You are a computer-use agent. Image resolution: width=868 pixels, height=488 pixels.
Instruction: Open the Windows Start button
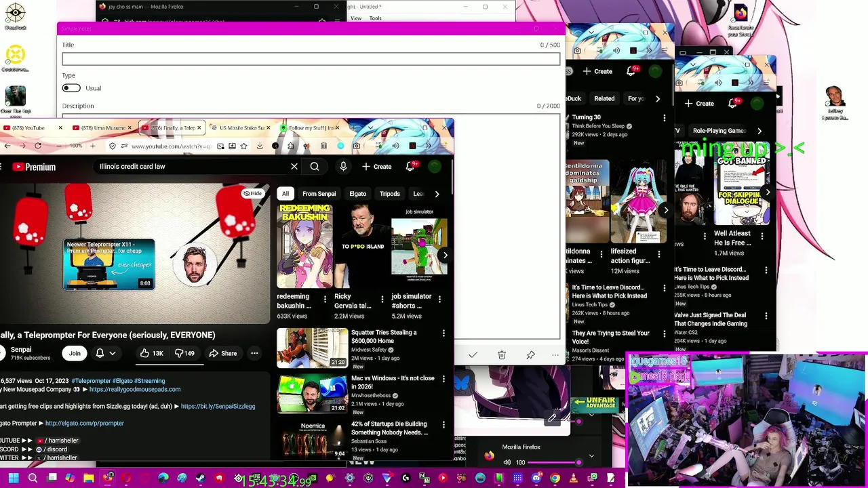click(13, 479)
